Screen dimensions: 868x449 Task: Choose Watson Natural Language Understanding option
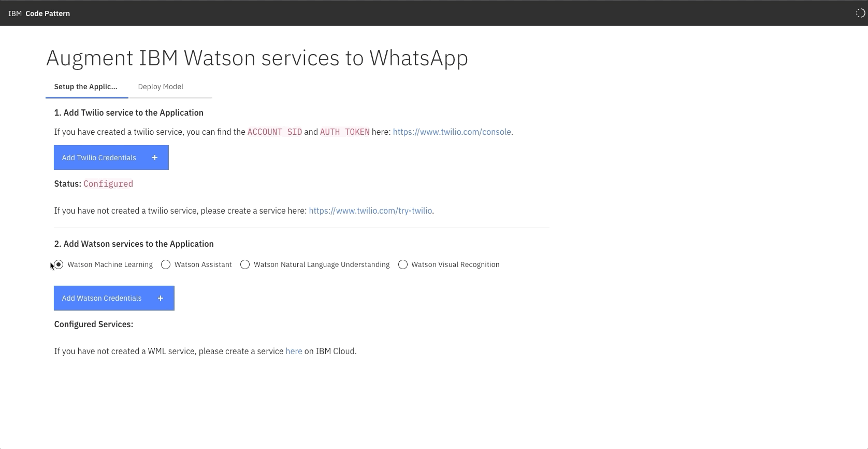click(x=245, y=264)
